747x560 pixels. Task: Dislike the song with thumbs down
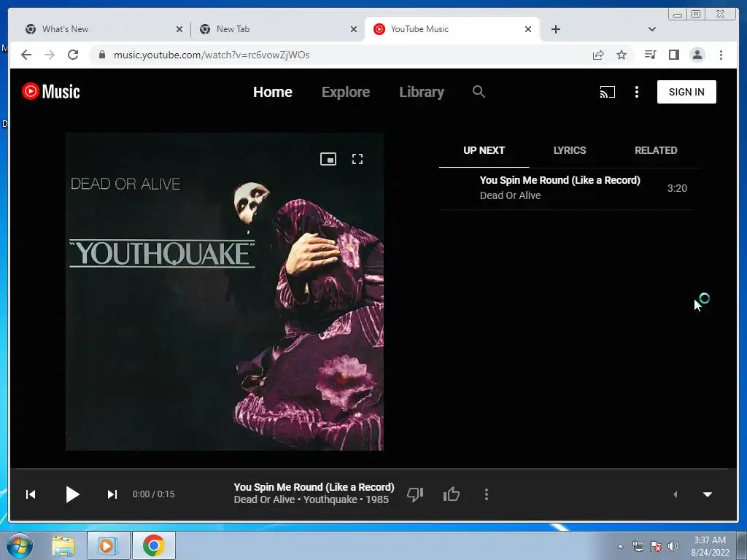point(415,494)
